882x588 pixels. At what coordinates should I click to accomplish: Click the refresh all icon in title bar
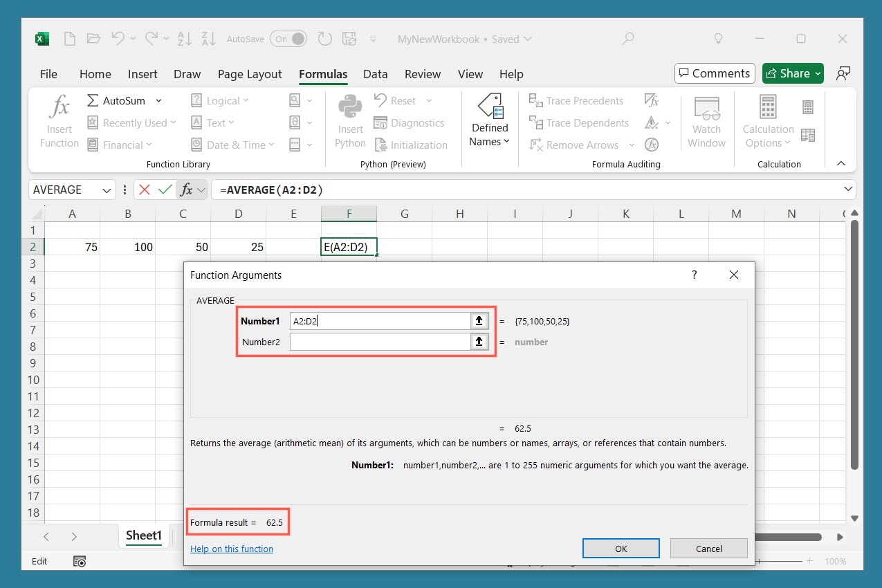[349, 39]
